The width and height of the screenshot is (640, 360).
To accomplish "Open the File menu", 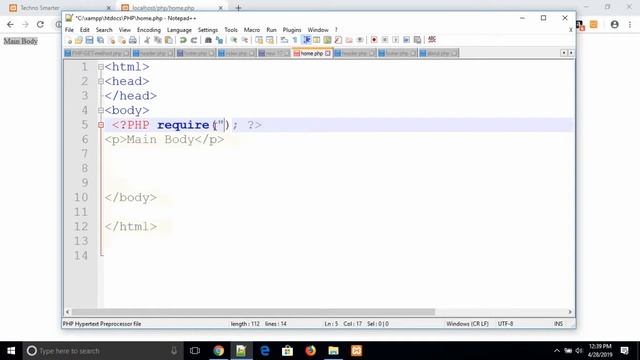I will (69, 30).
